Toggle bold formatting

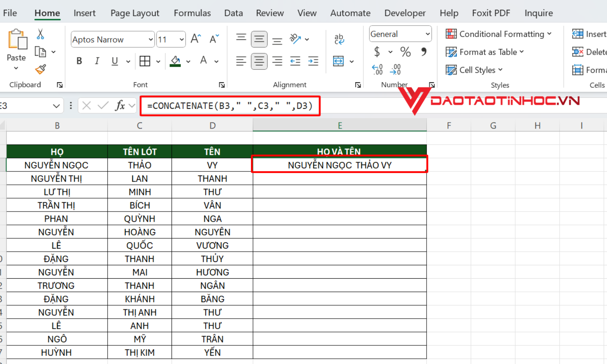coord(79,61)
